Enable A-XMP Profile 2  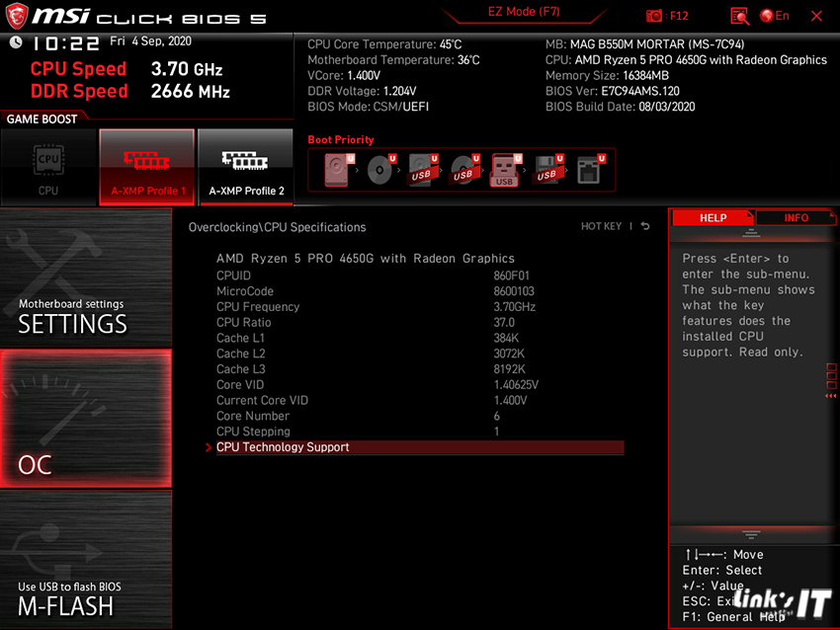coord(246,167)
